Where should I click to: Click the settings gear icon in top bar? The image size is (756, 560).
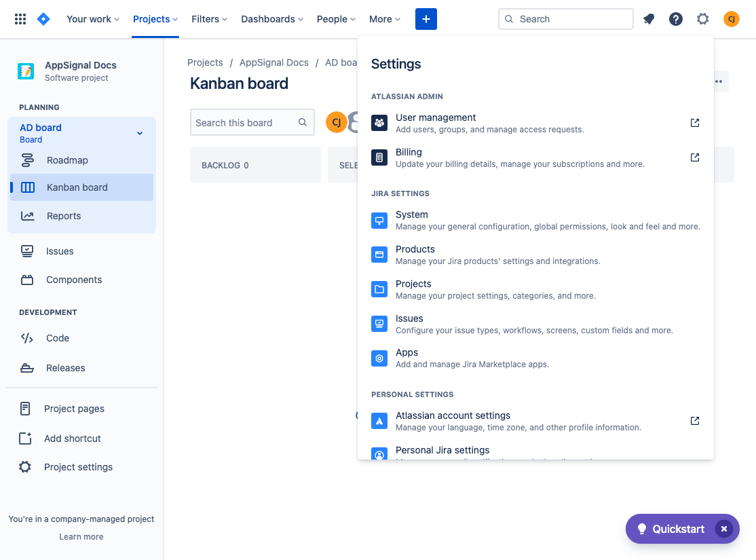[x=702, y=19]
